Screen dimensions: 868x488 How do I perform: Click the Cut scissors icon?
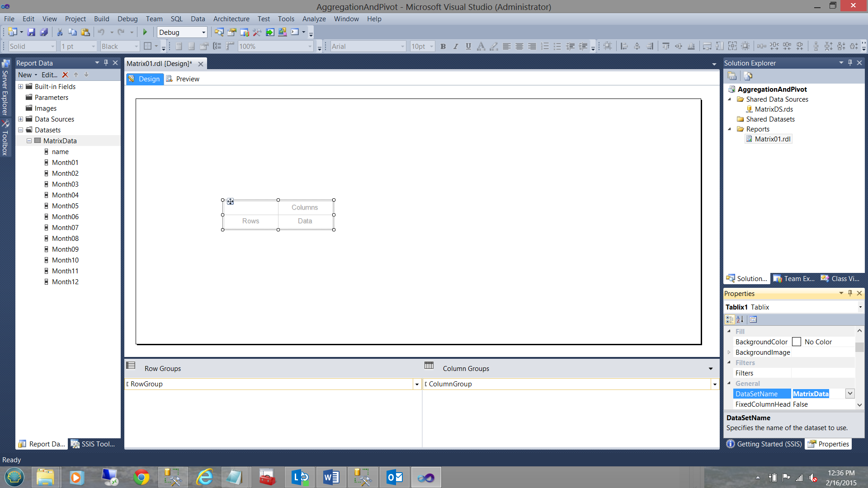coord(60,32)
